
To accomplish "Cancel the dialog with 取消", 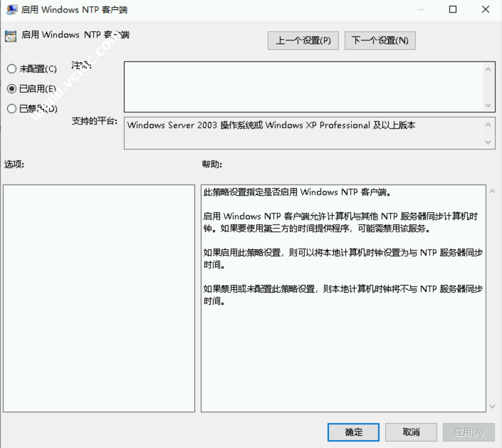I will (x=411, y=432).
